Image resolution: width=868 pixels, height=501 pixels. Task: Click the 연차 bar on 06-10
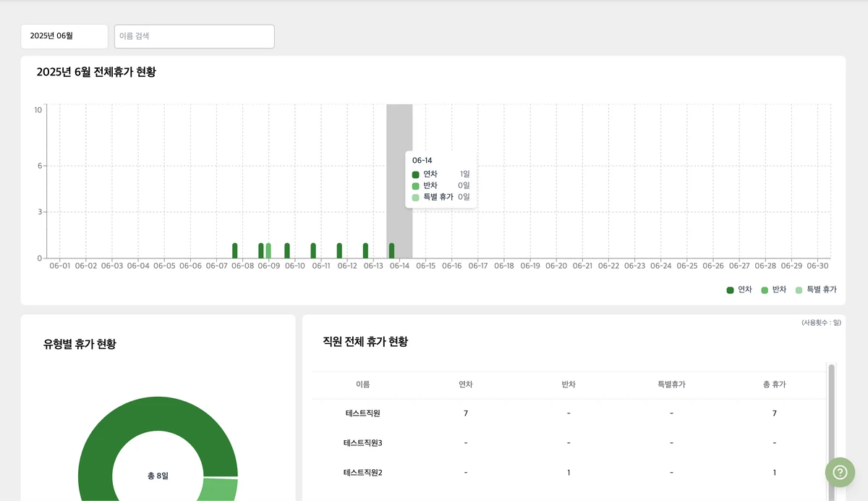[x=287, y=250]
